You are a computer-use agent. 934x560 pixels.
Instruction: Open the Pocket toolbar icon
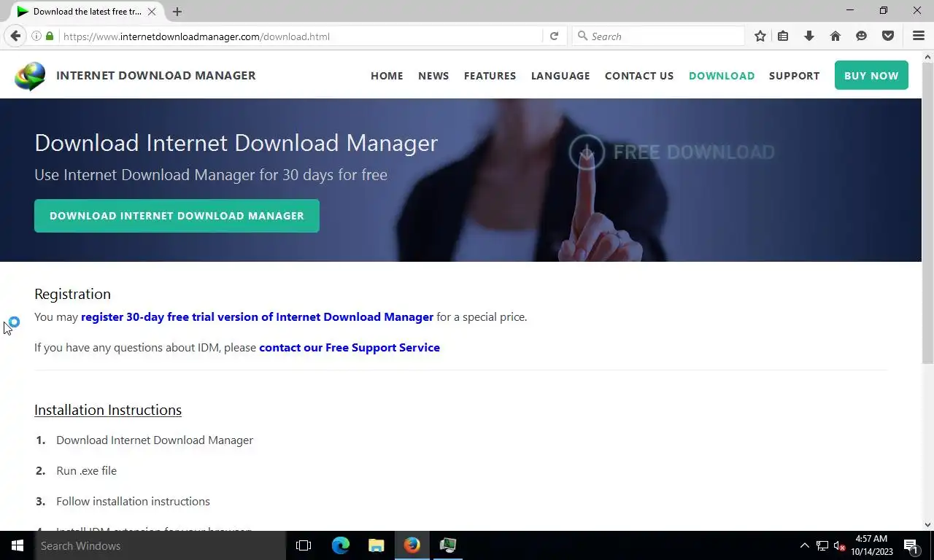tap(888, 36)
